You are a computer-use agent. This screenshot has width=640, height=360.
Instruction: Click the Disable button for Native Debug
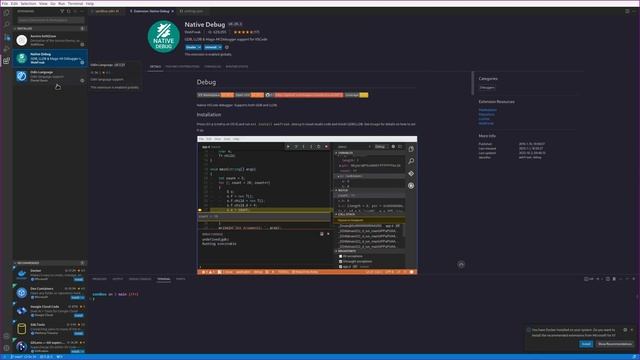191,47
